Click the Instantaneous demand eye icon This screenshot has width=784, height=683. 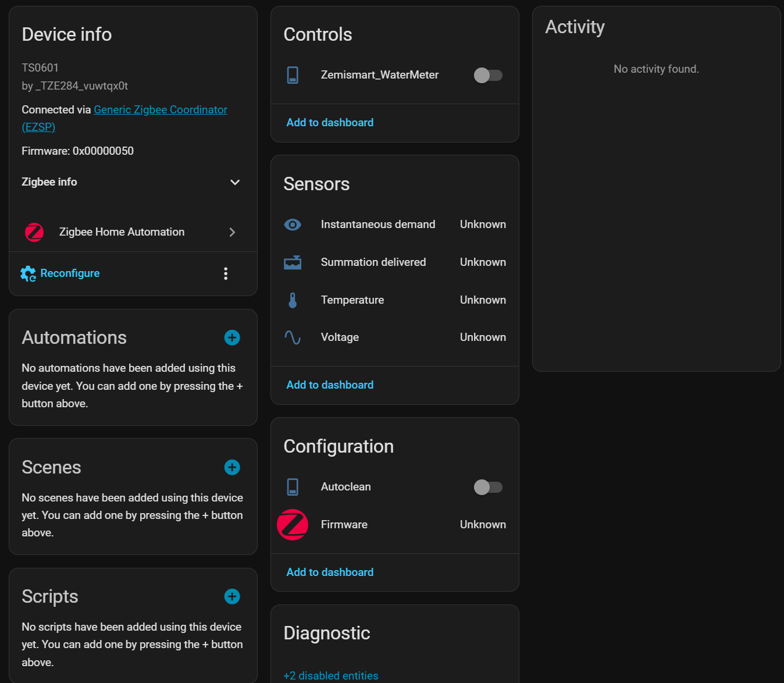tap(293, 225)
